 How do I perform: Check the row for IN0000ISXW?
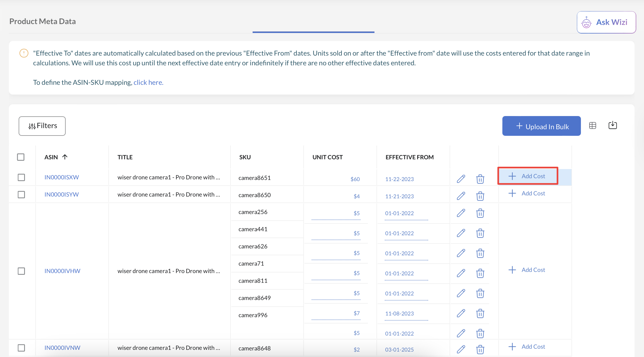click(x=21, y=177)
